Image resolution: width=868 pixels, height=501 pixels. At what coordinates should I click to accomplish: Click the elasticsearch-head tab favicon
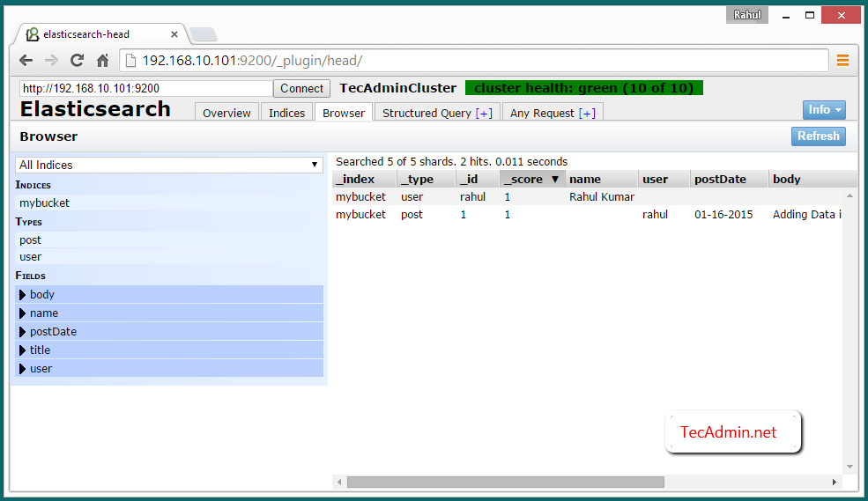(x=33, y=34)
